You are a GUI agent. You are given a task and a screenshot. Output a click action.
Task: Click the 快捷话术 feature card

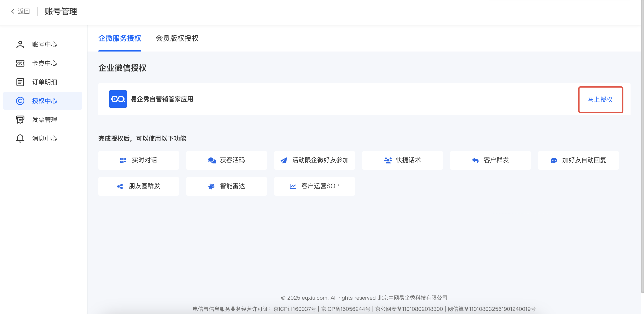pos(402,160)
